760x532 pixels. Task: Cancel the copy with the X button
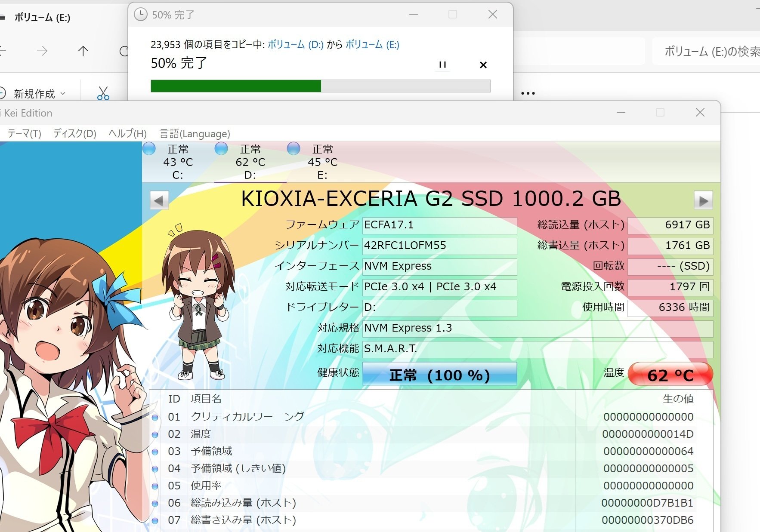(483, 65)
